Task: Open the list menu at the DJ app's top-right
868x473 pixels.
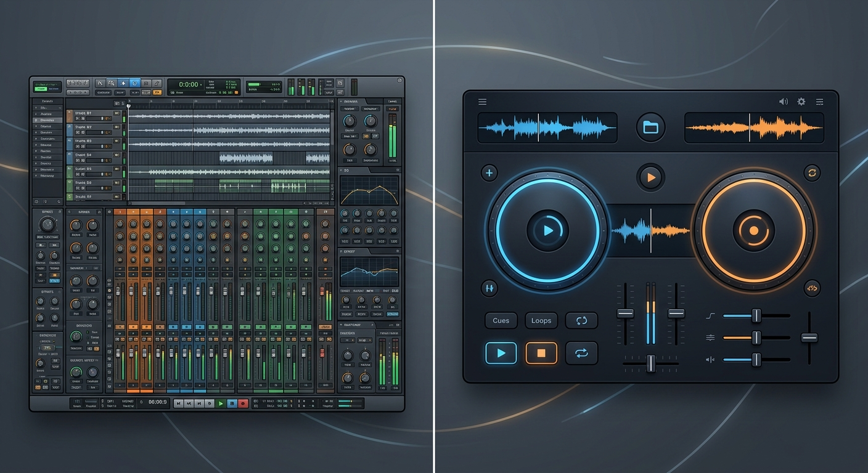Action: (x=819, y=102)
